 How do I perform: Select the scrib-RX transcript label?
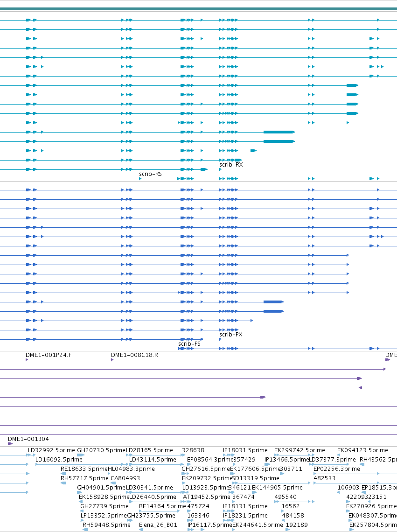231,165
